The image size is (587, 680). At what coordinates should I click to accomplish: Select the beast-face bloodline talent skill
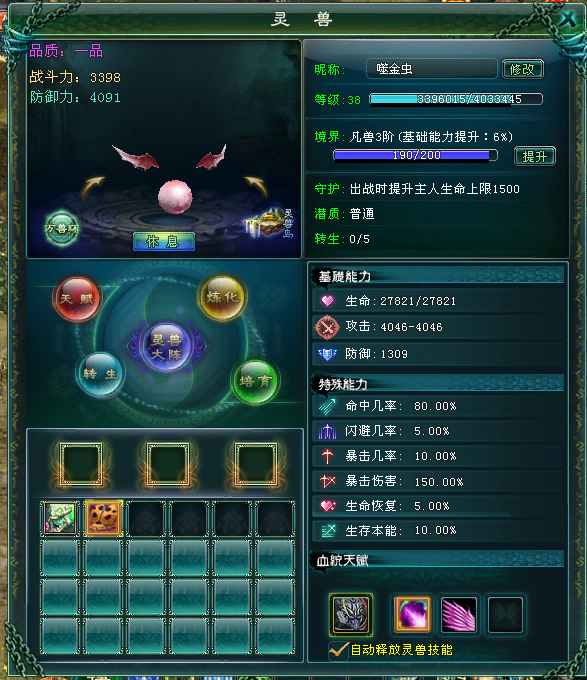tap(350, 614)
